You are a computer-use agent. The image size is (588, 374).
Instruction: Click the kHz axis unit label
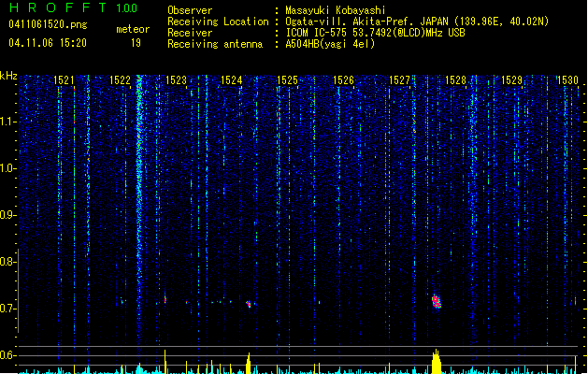pos(8,76)
